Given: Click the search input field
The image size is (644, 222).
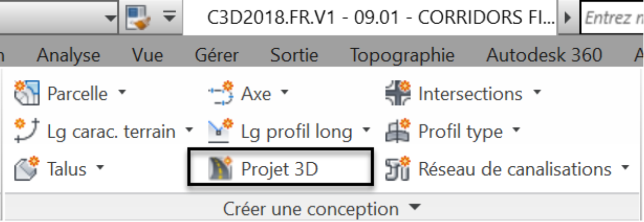Looking at the screenshot, I should pyautogui.click(x=612, y=18).
